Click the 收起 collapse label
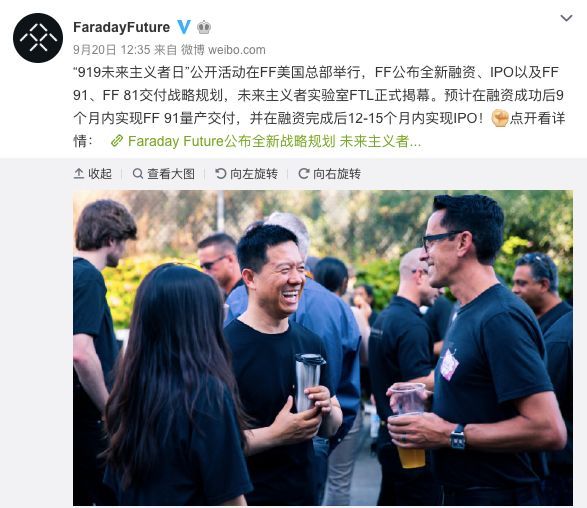This screenshot has width=587, height=508. pyautogui.click(x=100, y=174)
